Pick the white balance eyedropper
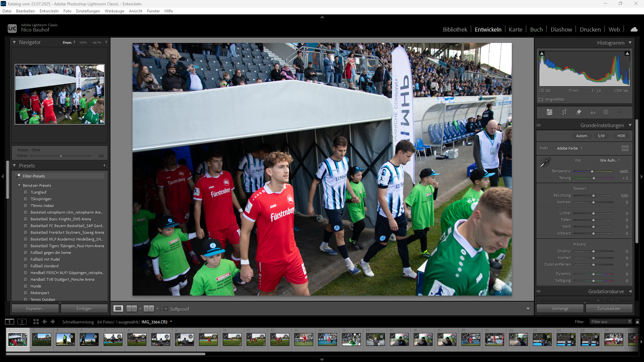644x362 pixels. (545, 163)
